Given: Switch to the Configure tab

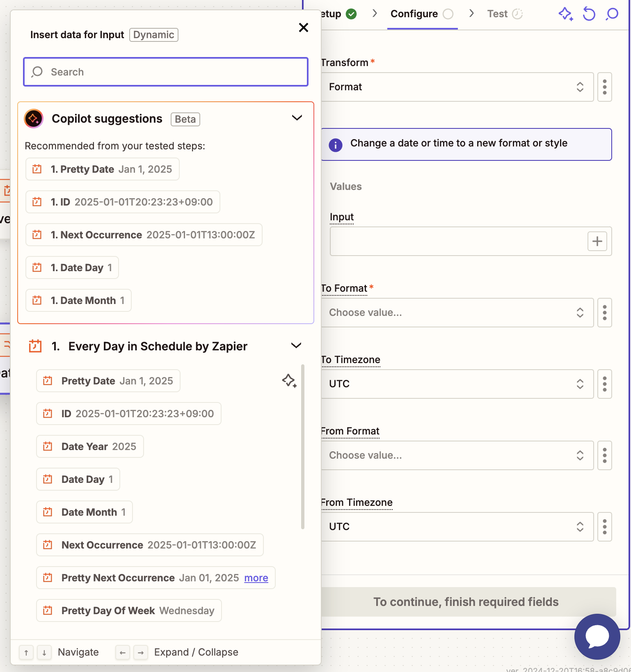Looking at the screenshot, I should 422,14.
